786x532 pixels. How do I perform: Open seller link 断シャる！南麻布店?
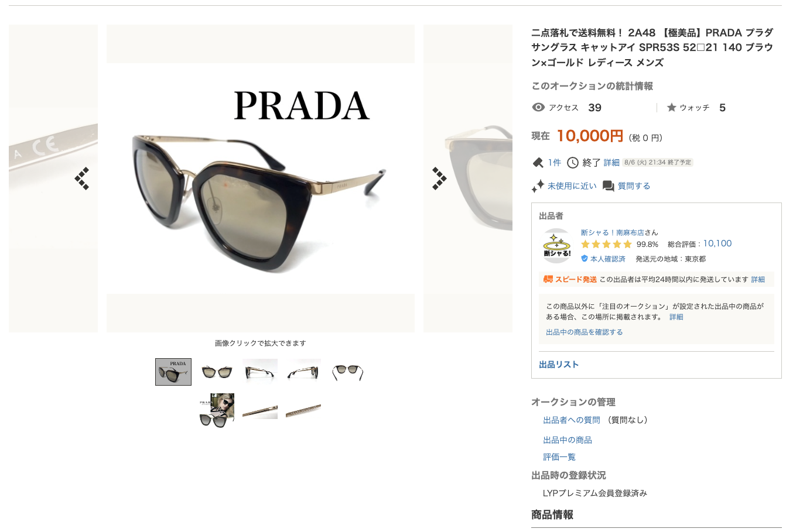(613, 232)
